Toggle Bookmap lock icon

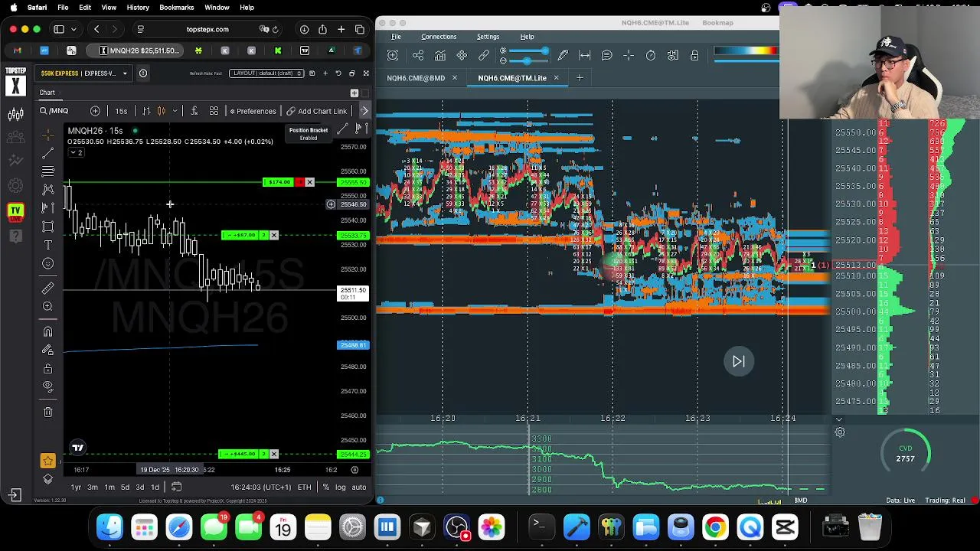694,55
